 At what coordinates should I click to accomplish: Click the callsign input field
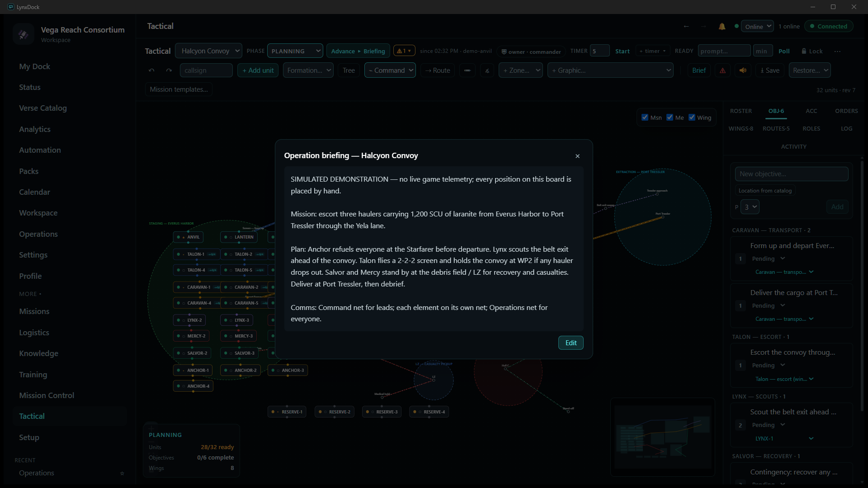(206, 70)
